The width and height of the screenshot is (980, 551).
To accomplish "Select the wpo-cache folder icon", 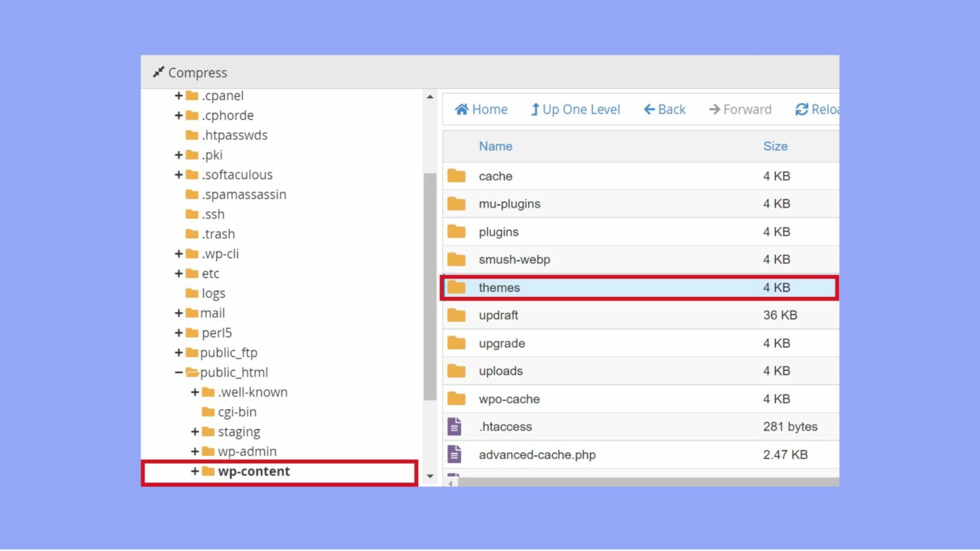I will point(456,399).
